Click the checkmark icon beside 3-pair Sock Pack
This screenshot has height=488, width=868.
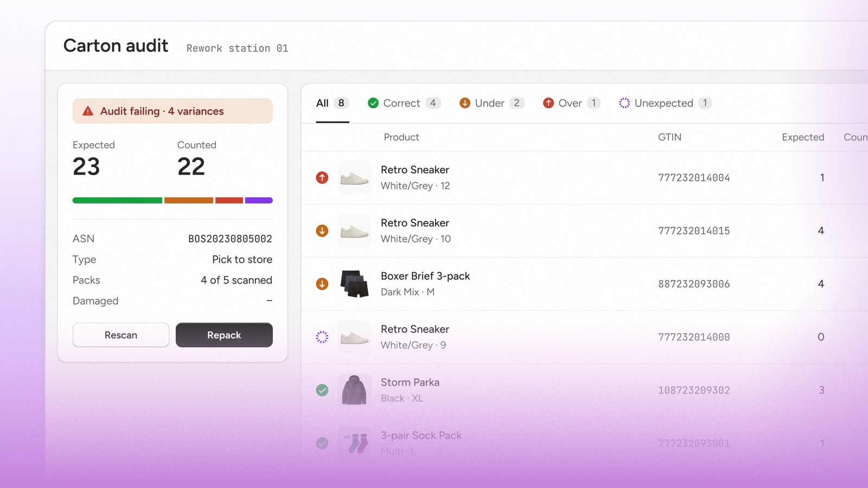tap(322, 443)
